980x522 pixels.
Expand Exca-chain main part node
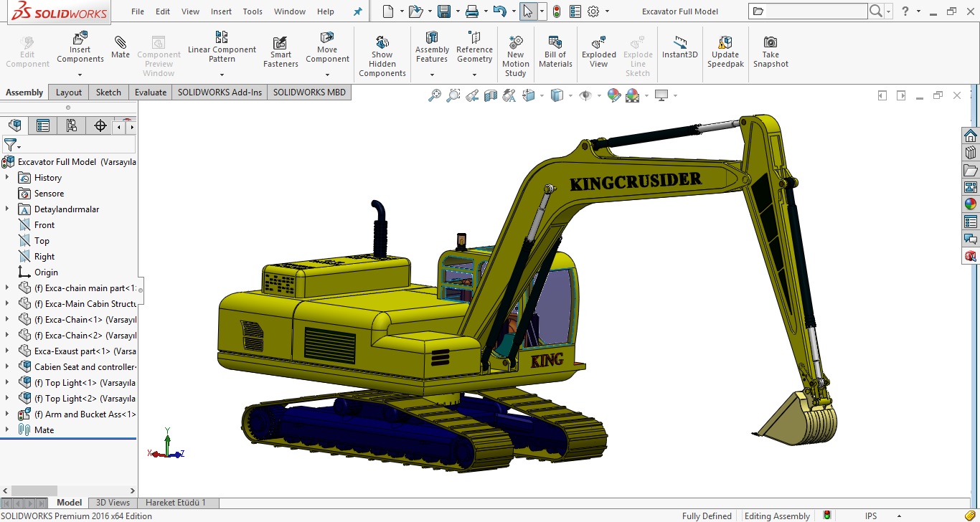[x=7, y=288]
